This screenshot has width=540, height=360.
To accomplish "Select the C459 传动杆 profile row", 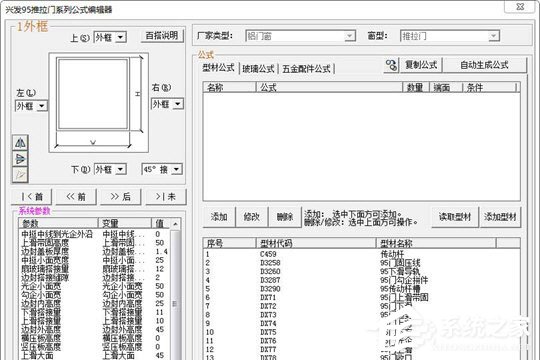I will click(361, 254).
